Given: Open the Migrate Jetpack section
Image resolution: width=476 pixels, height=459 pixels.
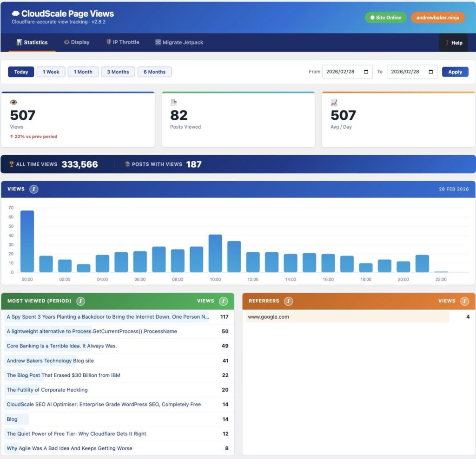Looking at the screenshot, I should (178, 42).
